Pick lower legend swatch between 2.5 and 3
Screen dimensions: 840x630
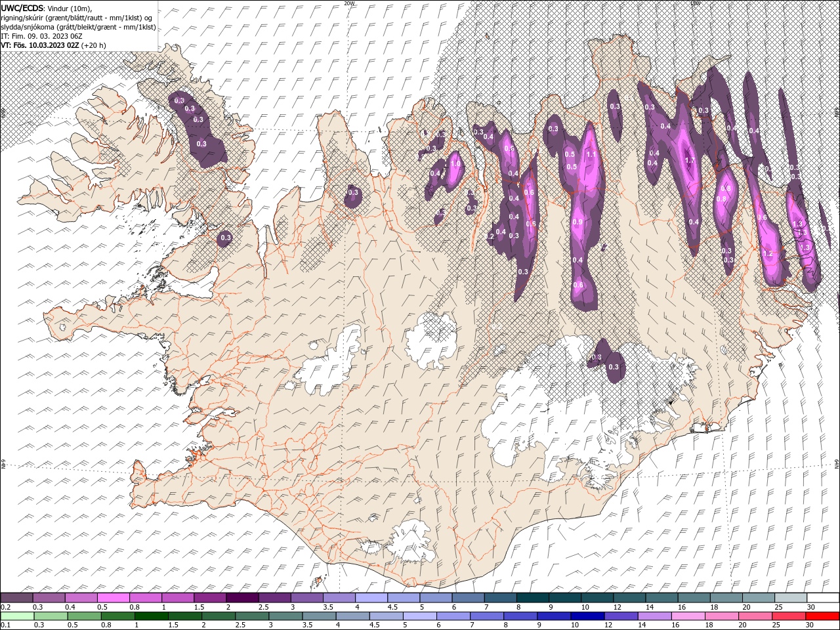252,616
